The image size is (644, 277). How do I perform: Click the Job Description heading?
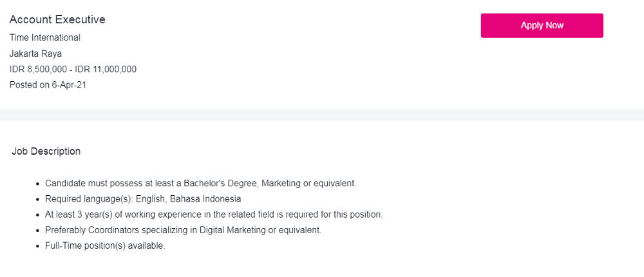pos(46,151)
